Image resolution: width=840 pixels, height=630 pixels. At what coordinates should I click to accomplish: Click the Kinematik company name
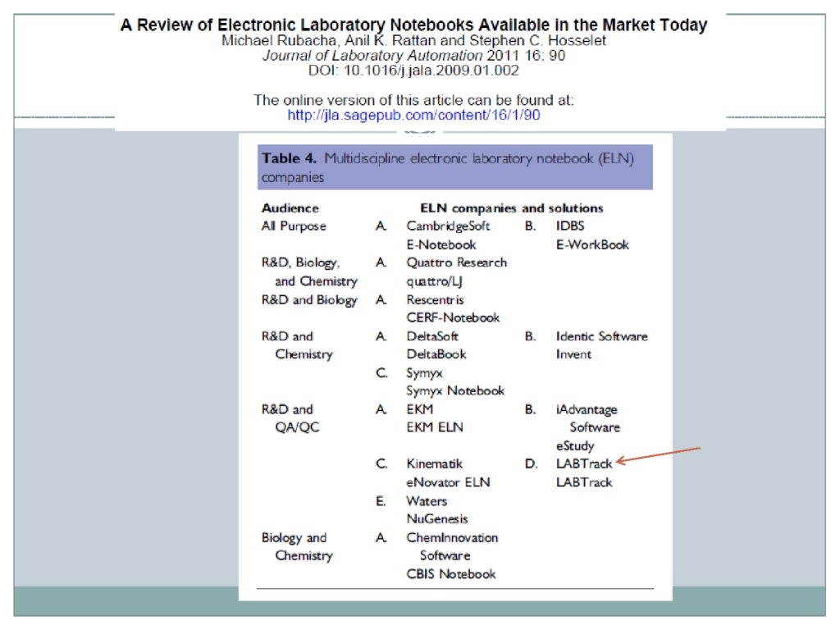click(434, 464)
